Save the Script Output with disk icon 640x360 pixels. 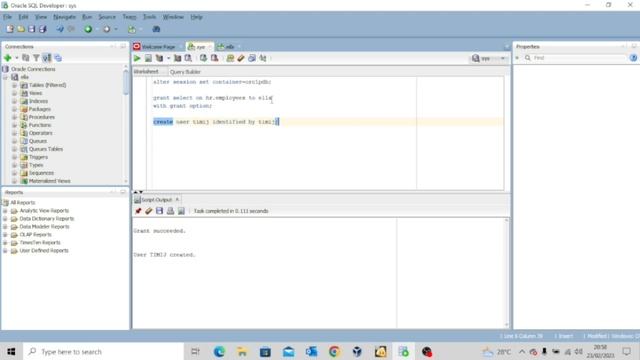pyautogui.click(x=159, y=211)
